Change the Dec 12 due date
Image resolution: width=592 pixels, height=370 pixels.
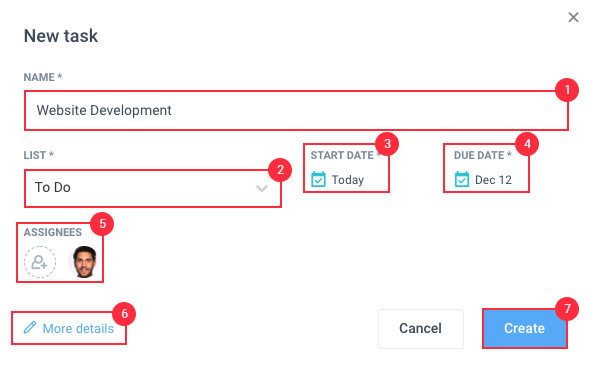tap(493, 180)
